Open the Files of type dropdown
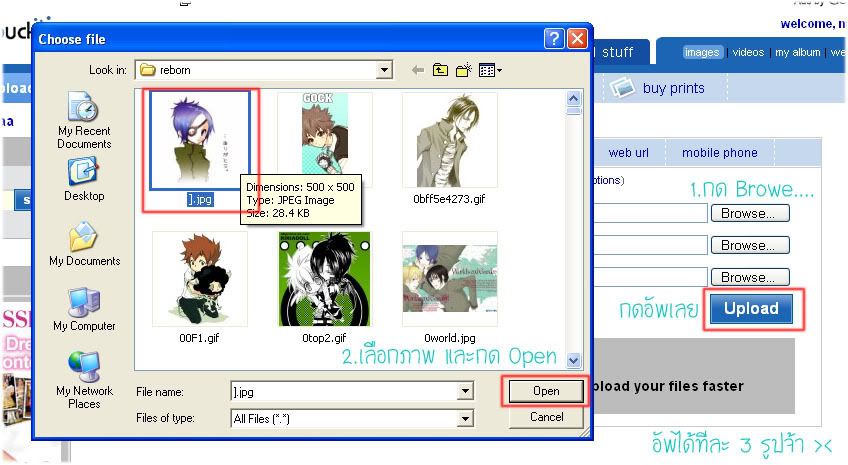The image size is (848, 465). click(x=465, y=418)
